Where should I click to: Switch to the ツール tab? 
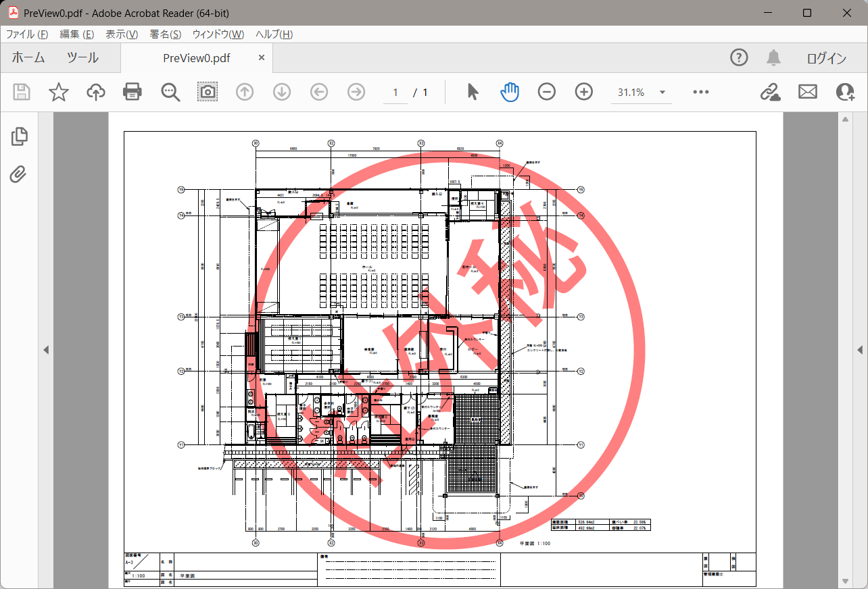pyautogui.click(x=82, y=58)
